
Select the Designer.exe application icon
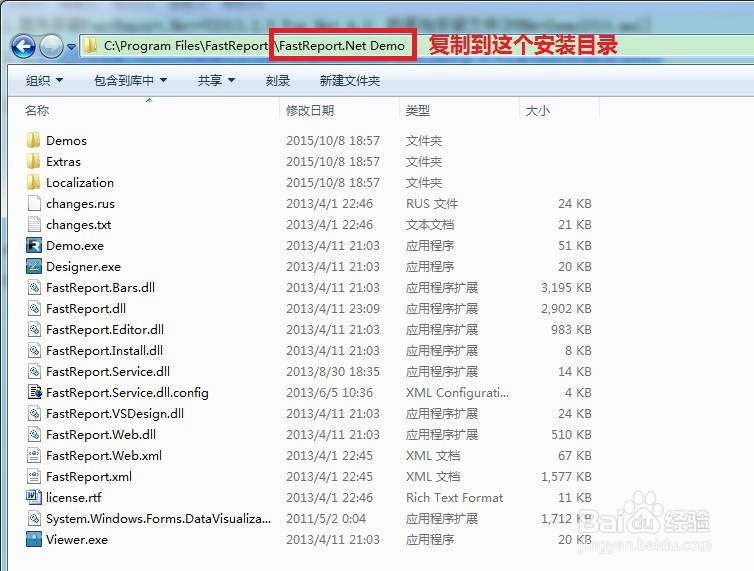point(34,266)
